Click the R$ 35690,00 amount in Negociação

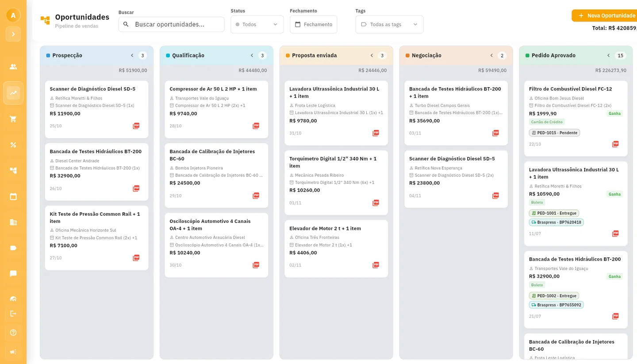pos(425,121)
